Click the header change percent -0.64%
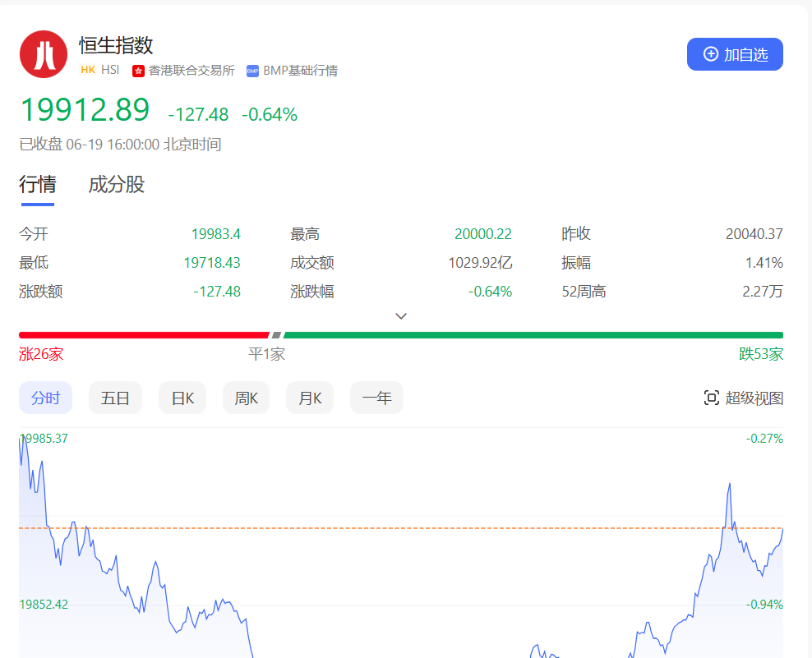Viewport: 812px width, 658px height. pos(270,114)
